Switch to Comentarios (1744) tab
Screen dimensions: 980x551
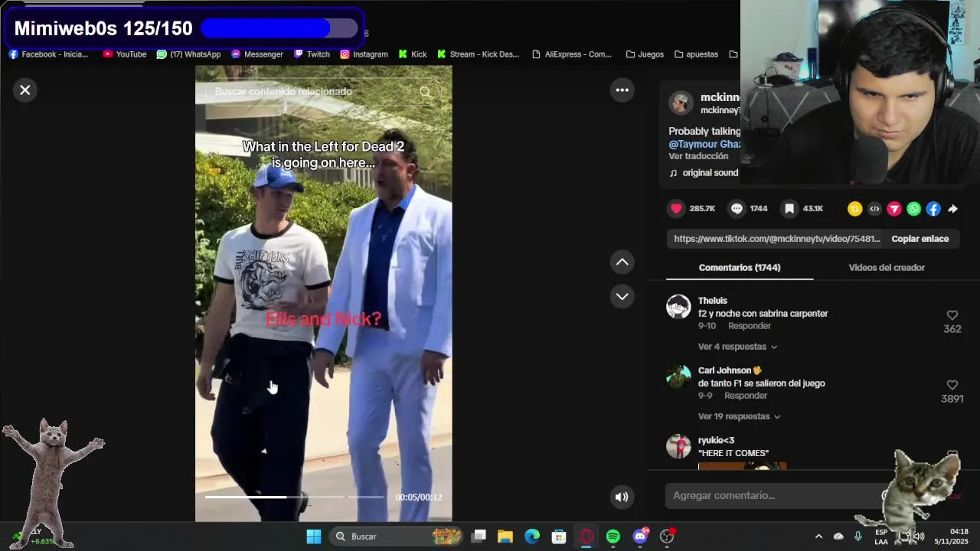click(x=740, y=268)
